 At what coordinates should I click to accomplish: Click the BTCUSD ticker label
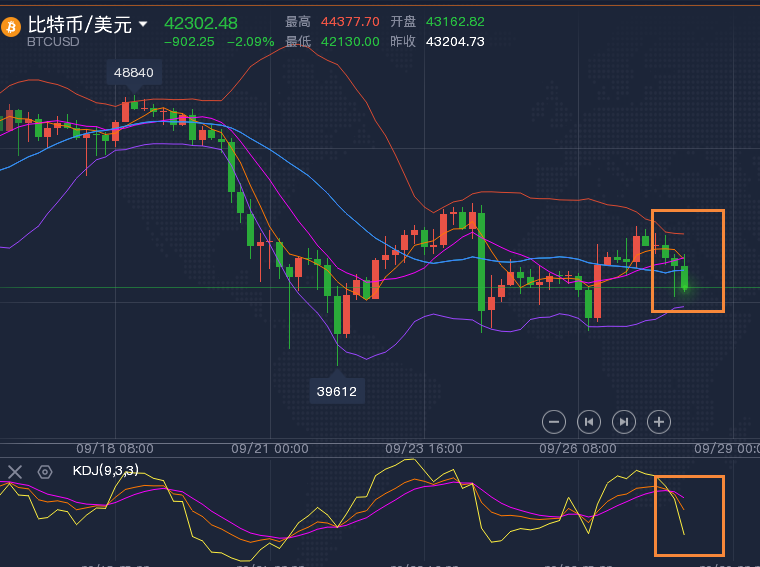tap(51, 42)
